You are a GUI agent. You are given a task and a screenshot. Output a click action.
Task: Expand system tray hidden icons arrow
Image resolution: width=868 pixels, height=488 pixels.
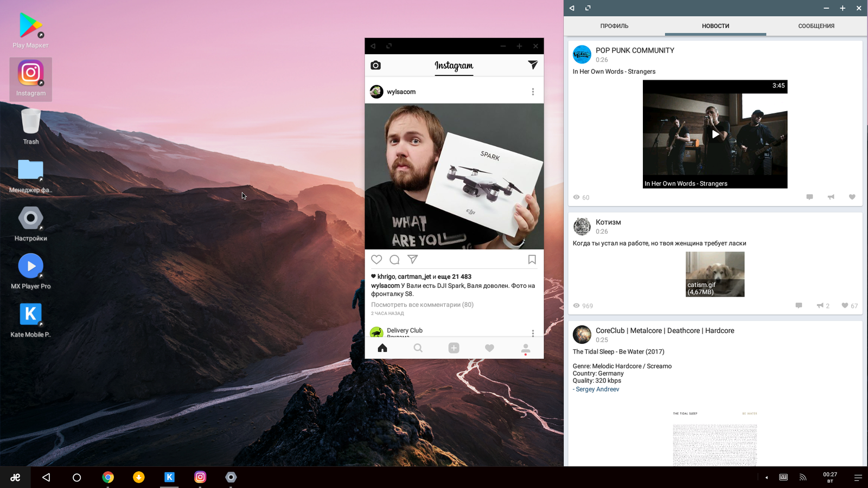(x=767, y=478)
